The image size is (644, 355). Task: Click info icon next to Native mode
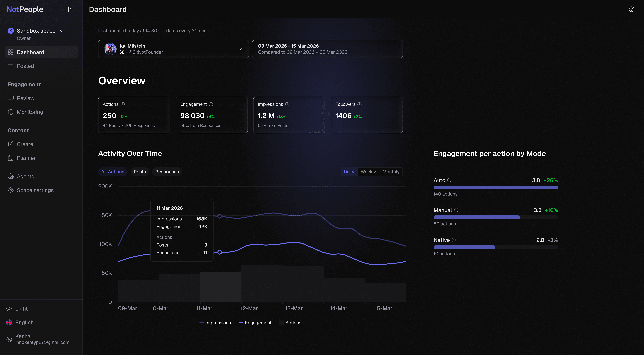point(454,240)
